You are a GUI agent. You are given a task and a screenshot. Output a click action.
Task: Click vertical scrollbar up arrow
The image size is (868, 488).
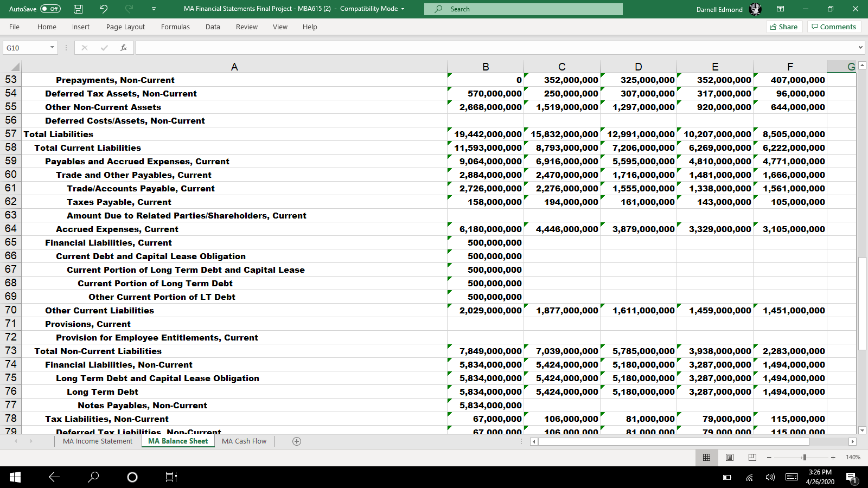[862, 66]
